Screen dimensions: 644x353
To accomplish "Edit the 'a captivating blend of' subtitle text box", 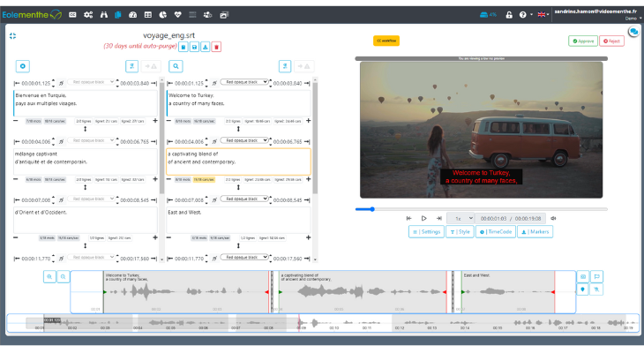I will point(238,161).
